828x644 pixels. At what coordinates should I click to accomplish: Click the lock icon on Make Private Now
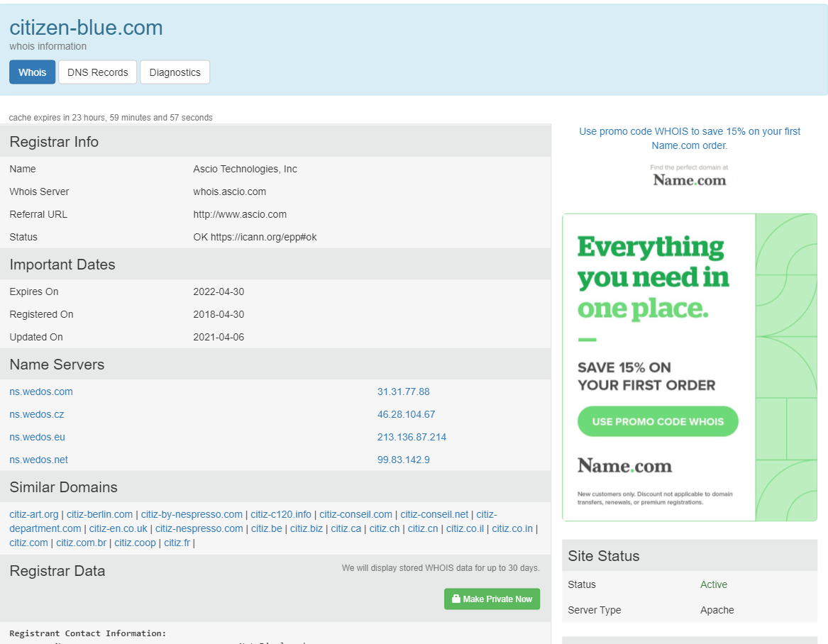click(456, 599)
